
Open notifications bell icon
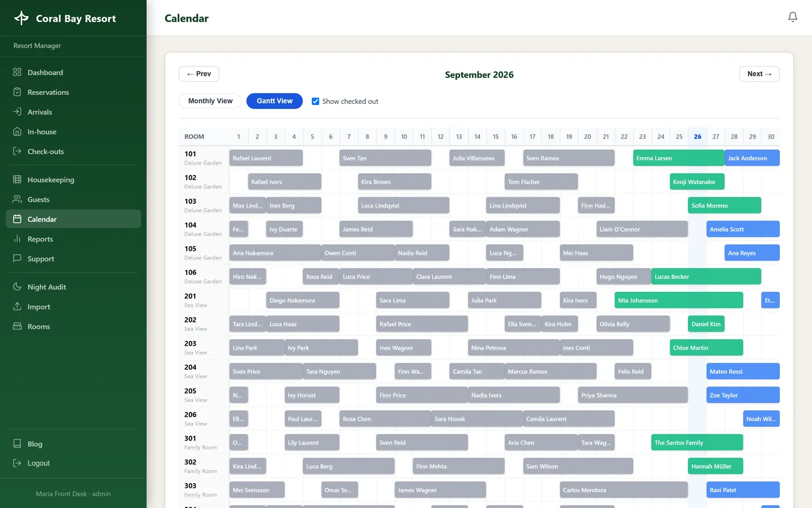pos(792,17)
